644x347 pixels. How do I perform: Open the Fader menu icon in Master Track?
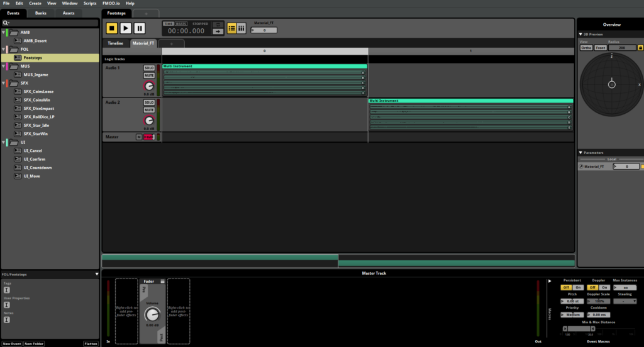pyautogui.click(x=162, y=282)
